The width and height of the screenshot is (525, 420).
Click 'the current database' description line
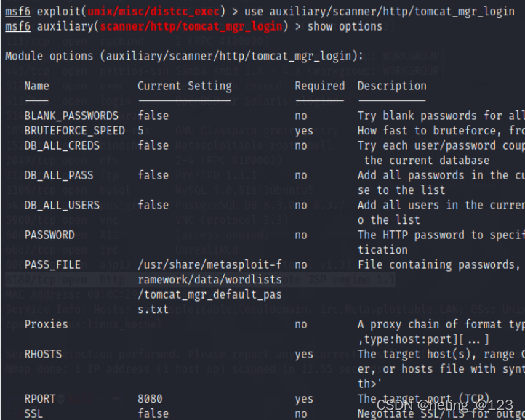[x=427, y=161]
